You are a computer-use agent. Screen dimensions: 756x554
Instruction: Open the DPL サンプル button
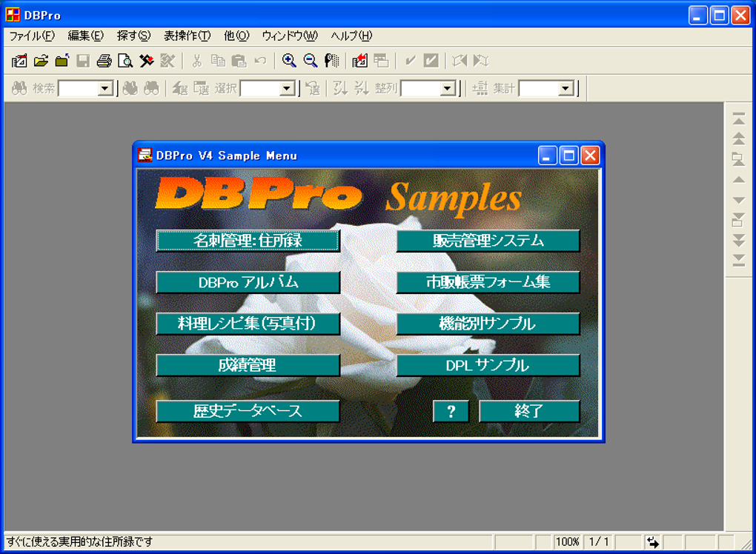(488, 365)
